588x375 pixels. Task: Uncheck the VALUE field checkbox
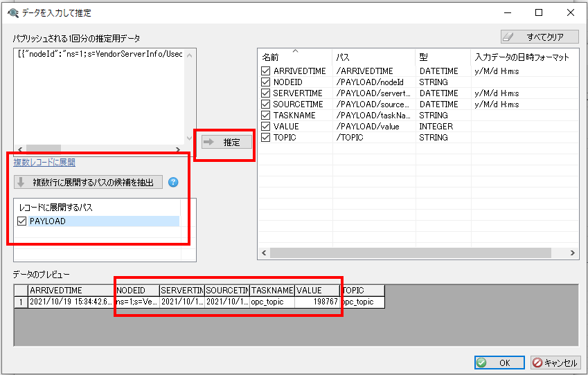pyautogui.click(x=265, y=126)
